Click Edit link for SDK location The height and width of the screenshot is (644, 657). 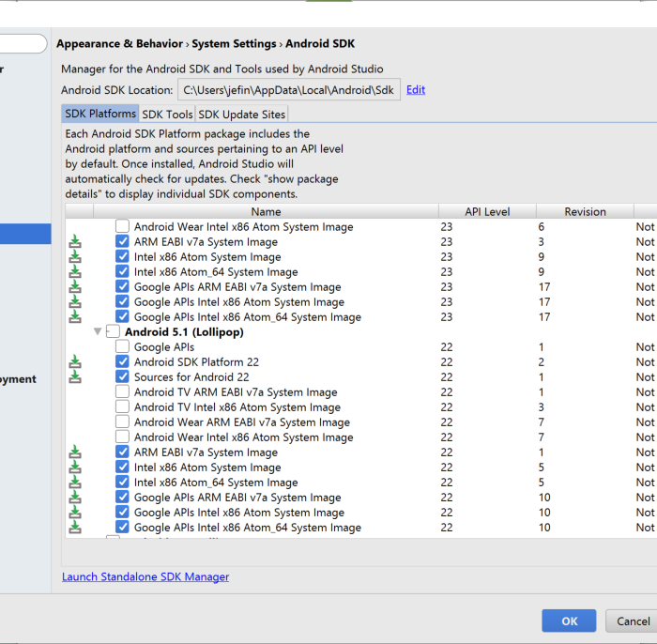(x=416, y=90)
